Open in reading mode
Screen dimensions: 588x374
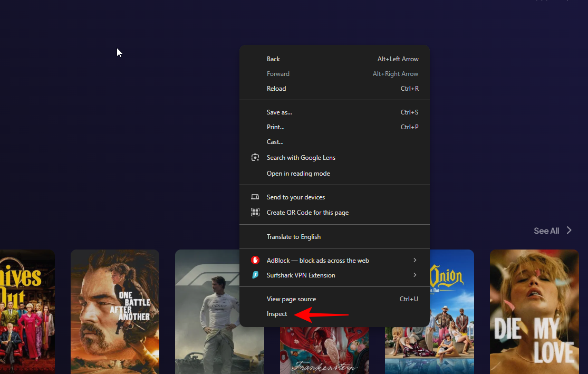click(x=298, y=174)
